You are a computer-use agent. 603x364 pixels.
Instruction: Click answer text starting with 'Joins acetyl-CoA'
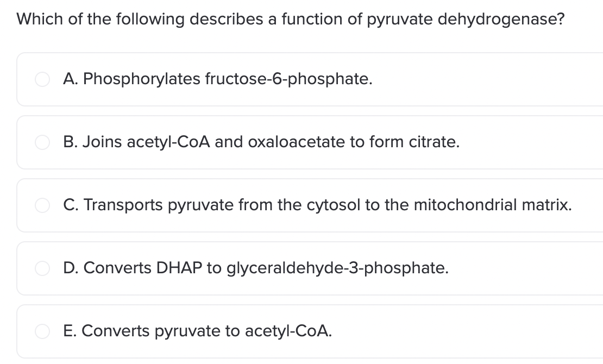pos(261,142)
